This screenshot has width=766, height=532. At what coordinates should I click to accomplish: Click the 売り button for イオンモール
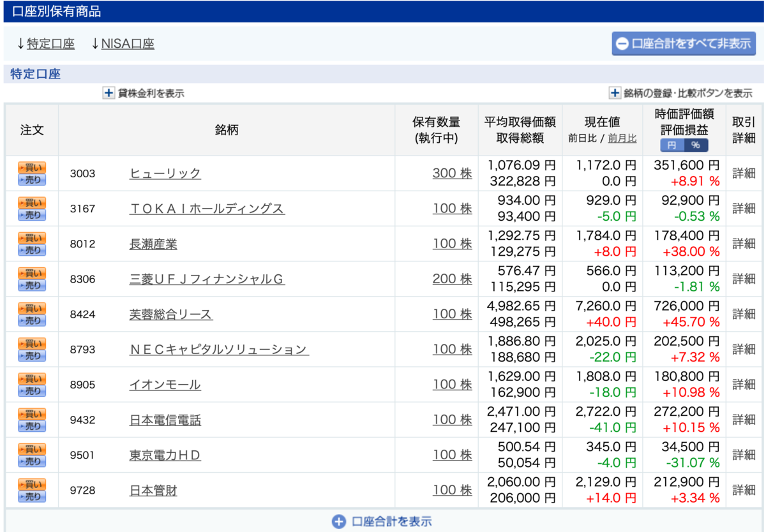coord(31,391)
